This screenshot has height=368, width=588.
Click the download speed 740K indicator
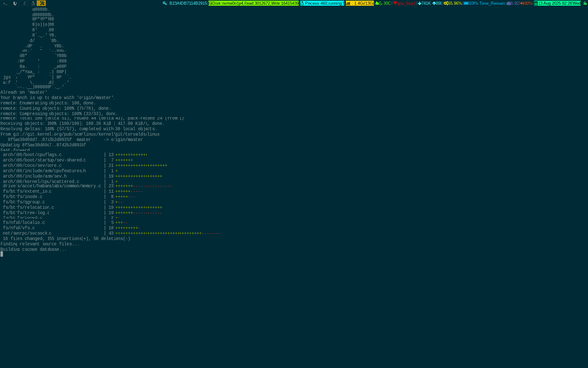click(x=424, y=3)
